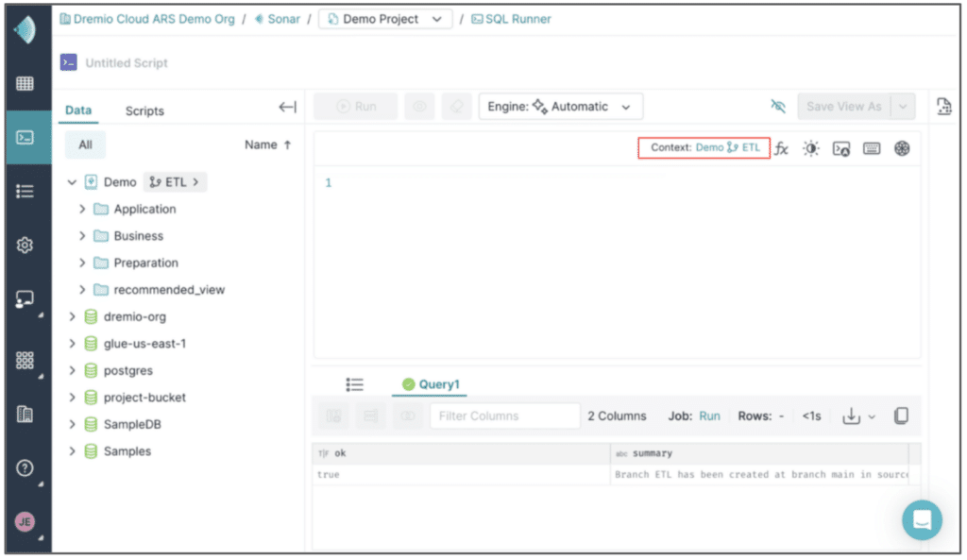Sort the data list by Name
The width and height of the screenshot is (967, 560).
tap(267, 144)
